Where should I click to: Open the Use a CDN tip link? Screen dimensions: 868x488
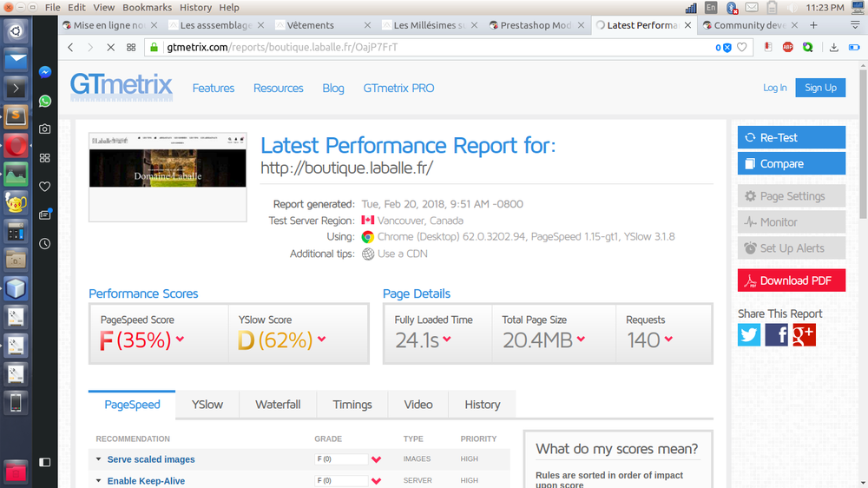click(403, 254)
